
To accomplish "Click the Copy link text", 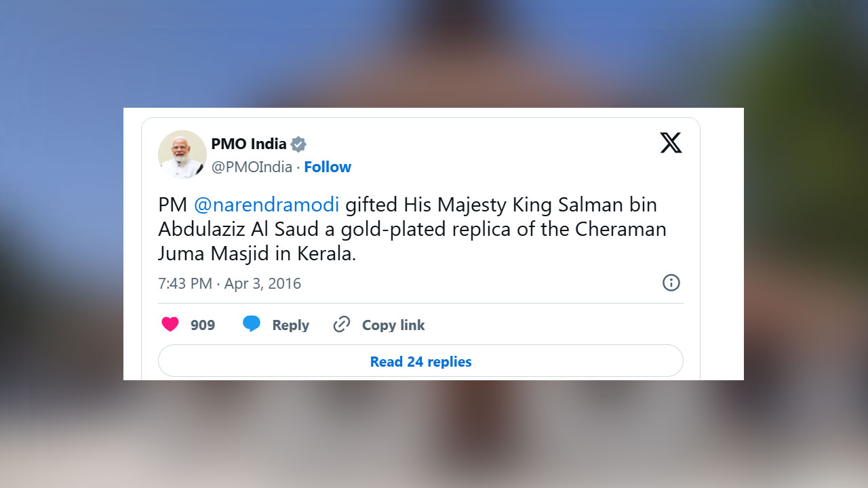I will pos(393,325).
